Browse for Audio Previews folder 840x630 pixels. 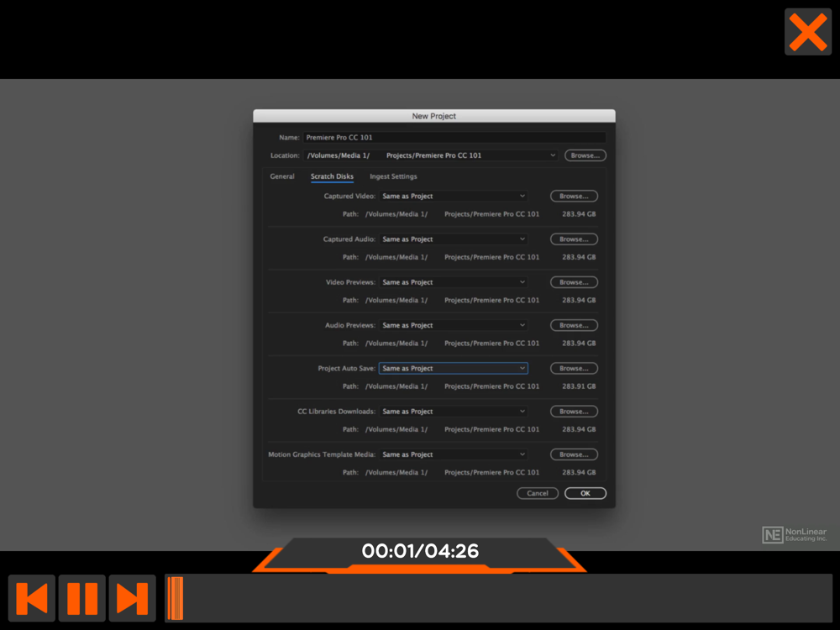tap(574, 325)
